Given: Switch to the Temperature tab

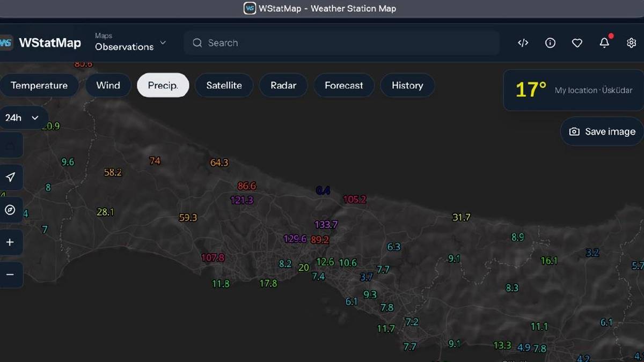Looking at the screenshot, I should tap(39, 85).
